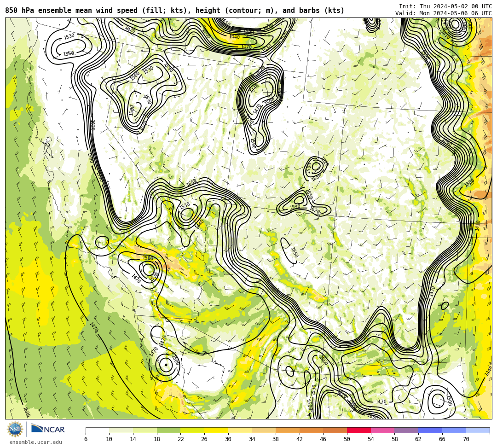Click the colorbar tick label 6
Viewport: 497px width, 448px height.
click(x=86, y=439)
